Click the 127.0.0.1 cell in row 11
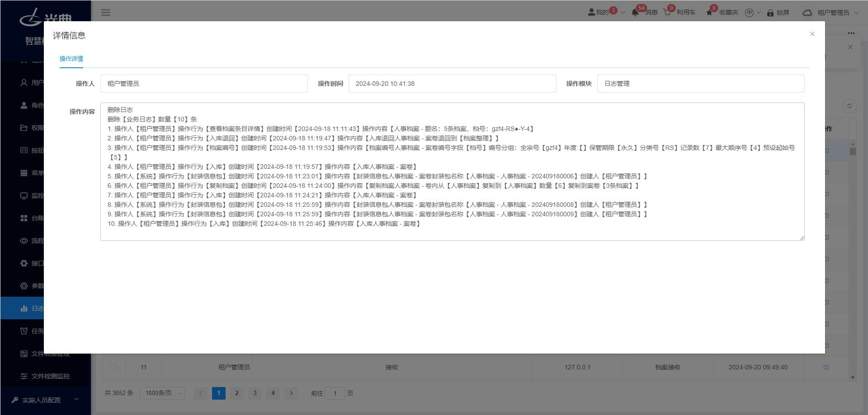The width and height of the screenshot is (868, 415). point(577,367)
